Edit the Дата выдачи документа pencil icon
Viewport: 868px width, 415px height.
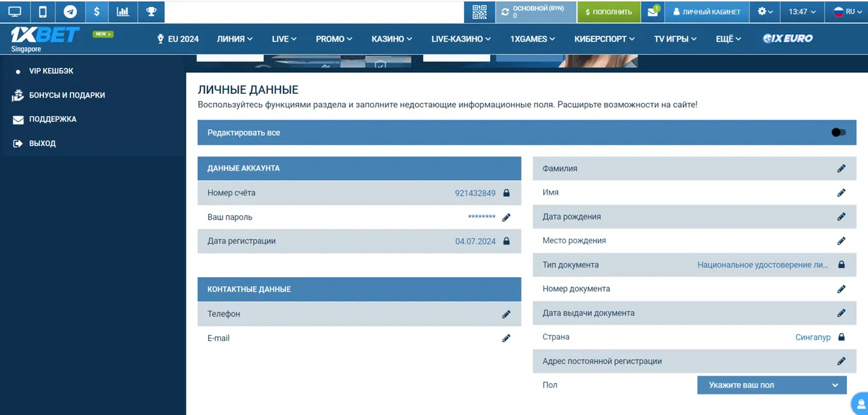pos(841,313)
